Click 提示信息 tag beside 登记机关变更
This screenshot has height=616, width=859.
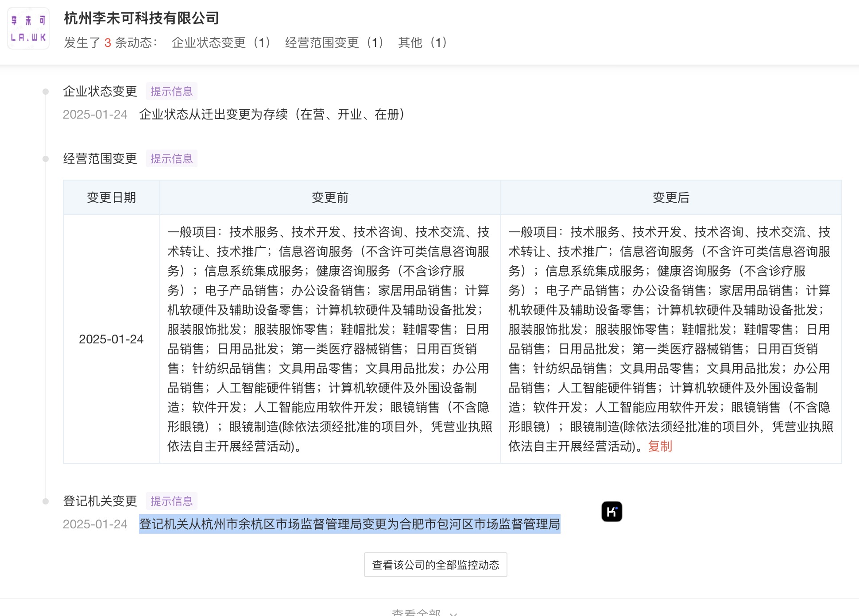pyautogui.click(x=172, y=501)
